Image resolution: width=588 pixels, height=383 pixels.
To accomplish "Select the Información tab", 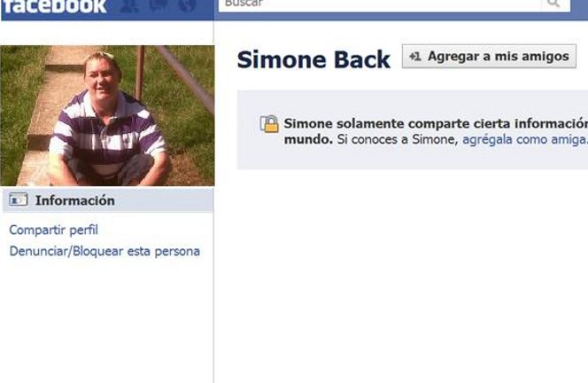I will click(x=108, y=200).
